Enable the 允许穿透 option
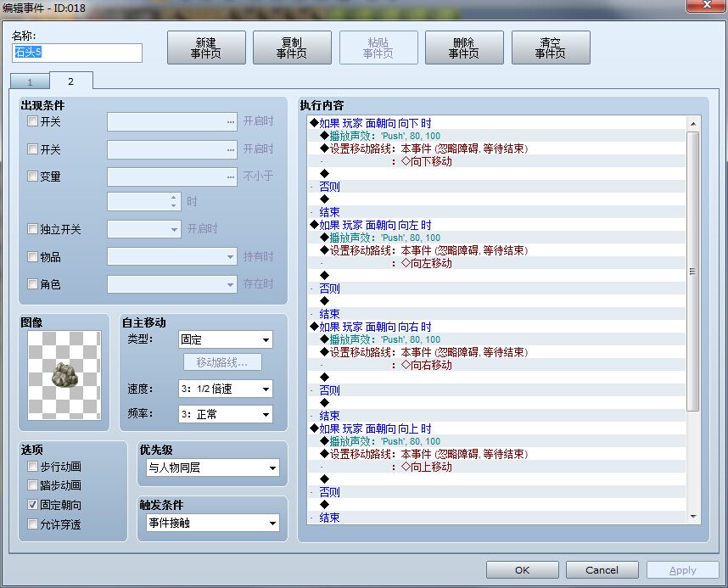Screen dimensions: 728x588 (32, 524)
